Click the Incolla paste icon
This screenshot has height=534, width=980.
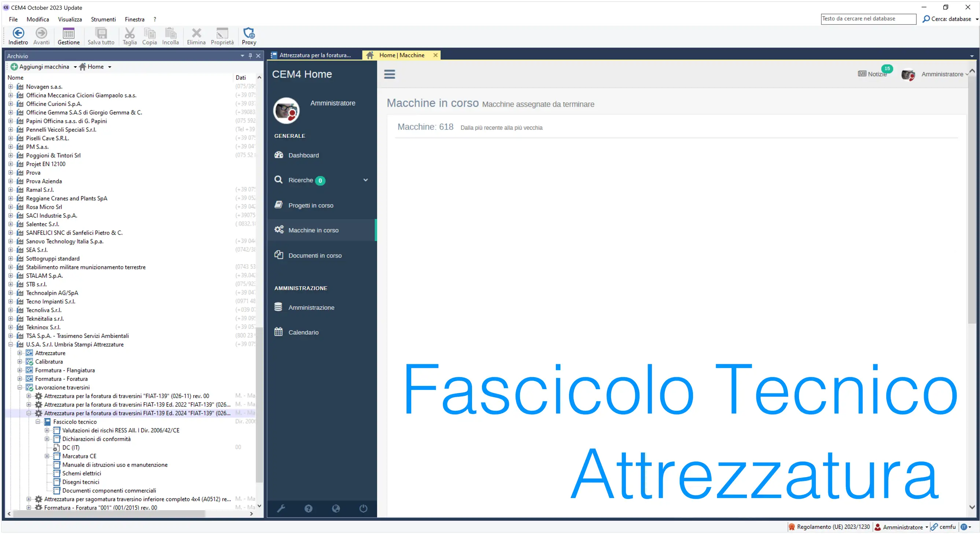(x=170, y=36)
